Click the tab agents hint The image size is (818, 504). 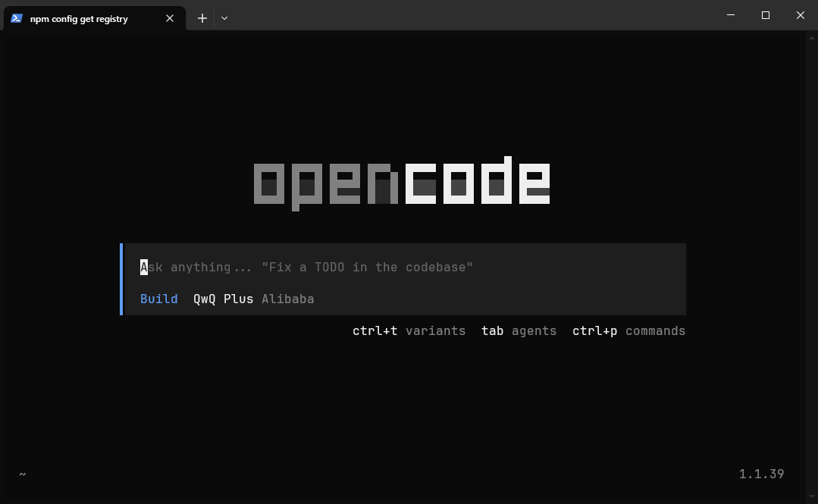[x=519, y=330]
